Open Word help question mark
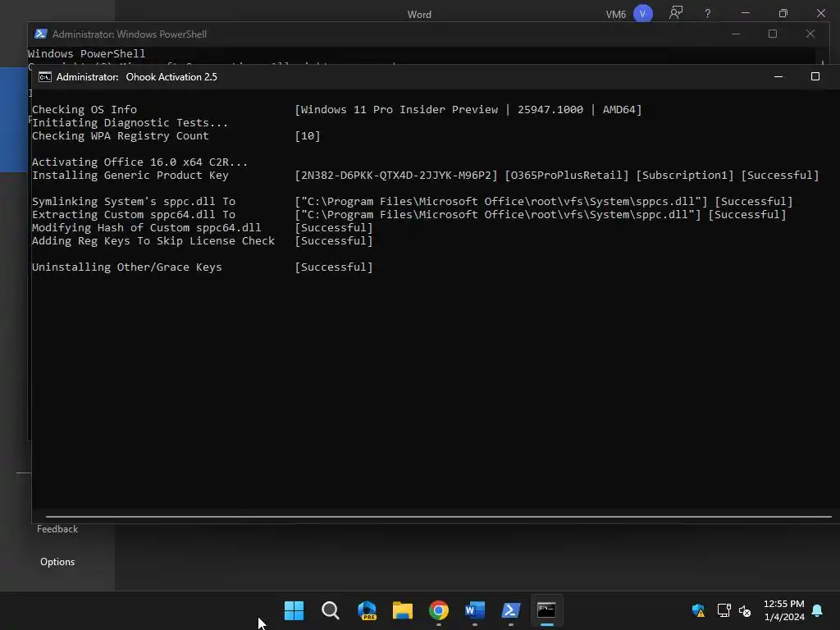840x630 pixels. coord(708,13)
